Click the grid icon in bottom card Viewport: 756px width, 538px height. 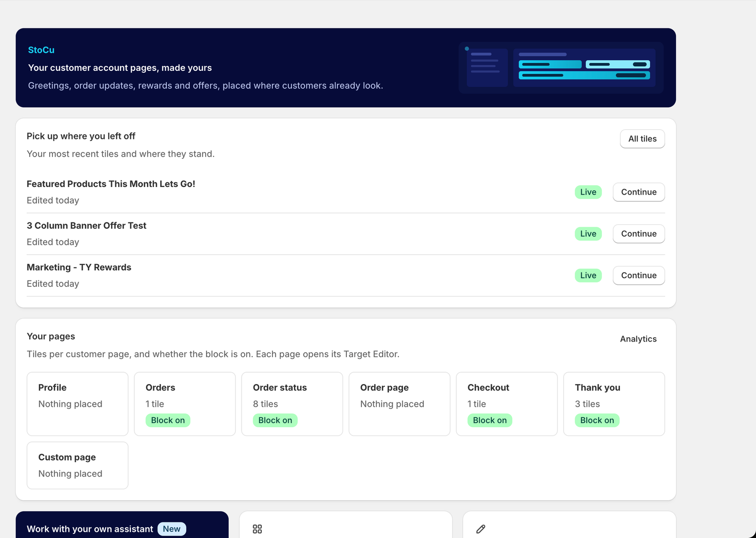tap(257, 529)
